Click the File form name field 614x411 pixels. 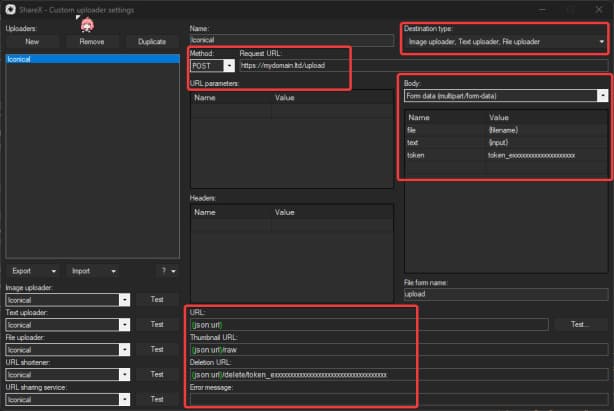(506, 294)
